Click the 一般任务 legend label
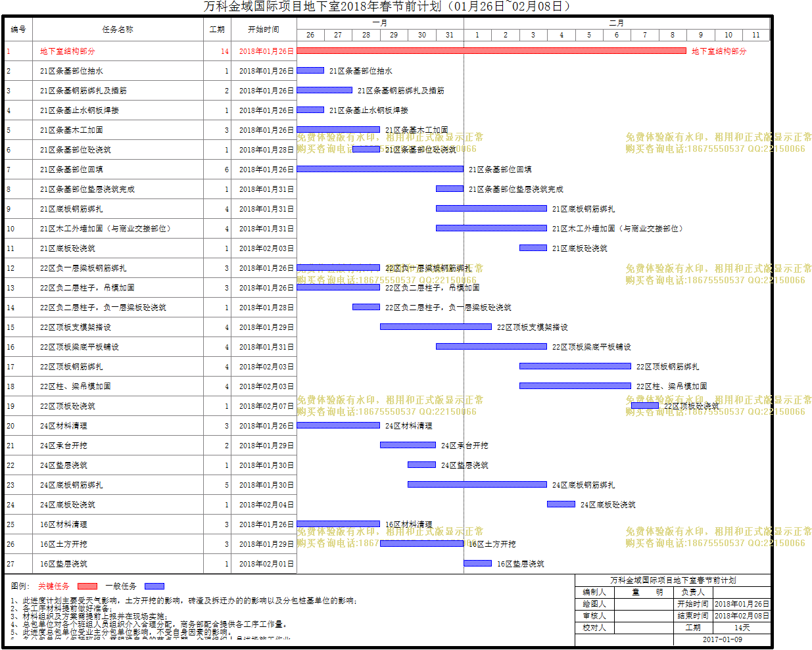812x650 pixels. coord(121,586)
